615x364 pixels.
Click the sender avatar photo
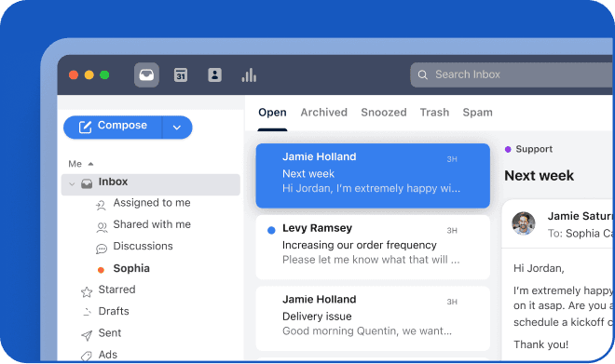[x=524, y=223]
